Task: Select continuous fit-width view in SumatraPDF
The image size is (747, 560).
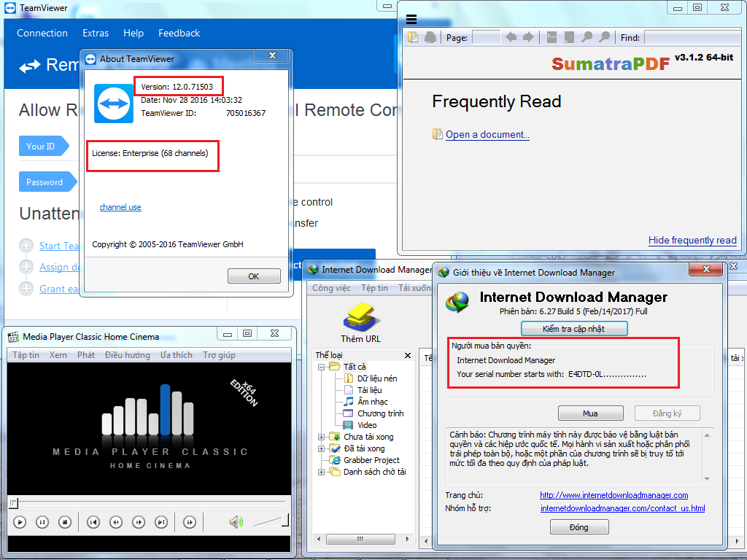Action: click(x=551, y=37)
